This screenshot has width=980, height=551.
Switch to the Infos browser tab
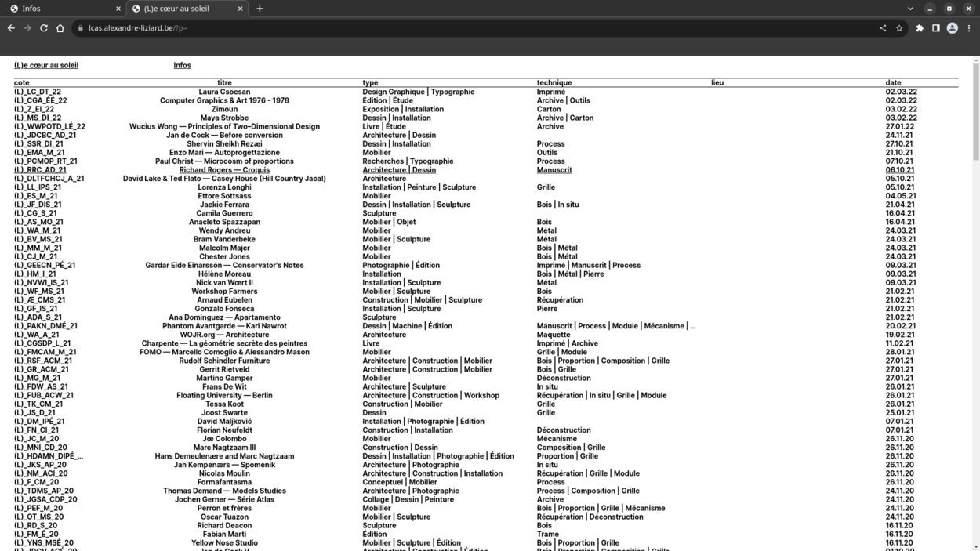[63, 9]
